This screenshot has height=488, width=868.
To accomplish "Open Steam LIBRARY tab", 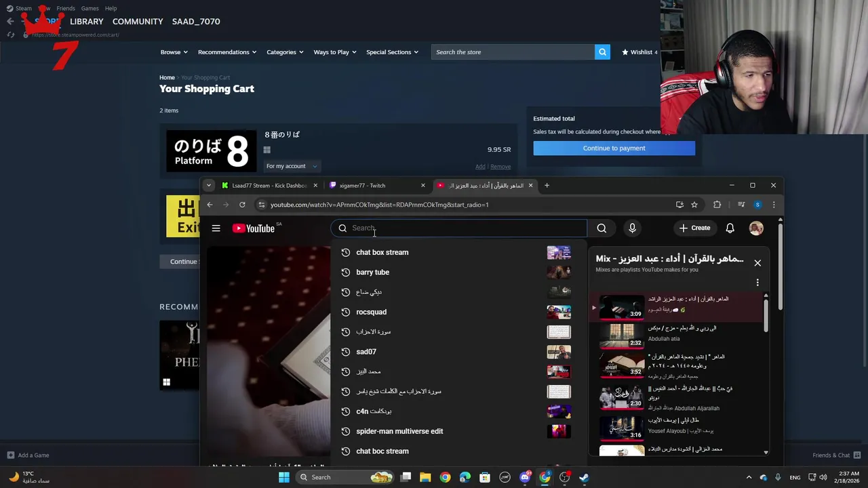I will point(87,22).
